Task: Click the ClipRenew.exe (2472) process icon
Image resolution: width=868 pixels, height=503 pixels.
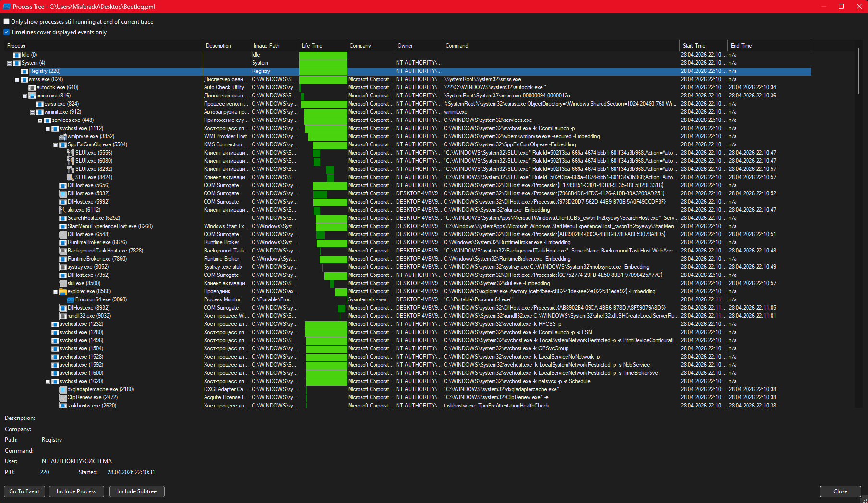Action: point(63,398)
